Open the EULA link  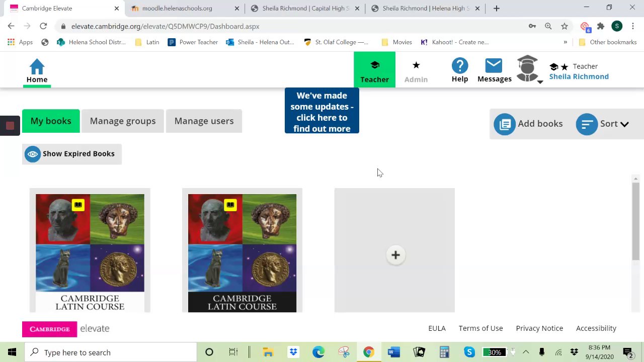[x=437, y=328]
